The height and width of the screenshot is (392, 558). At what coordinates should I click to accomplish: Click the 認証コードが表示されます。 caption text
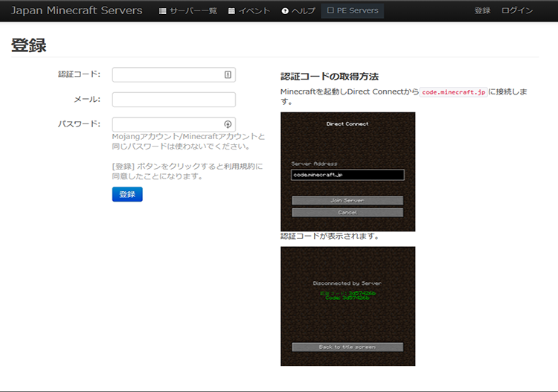(x=330, y=237)
